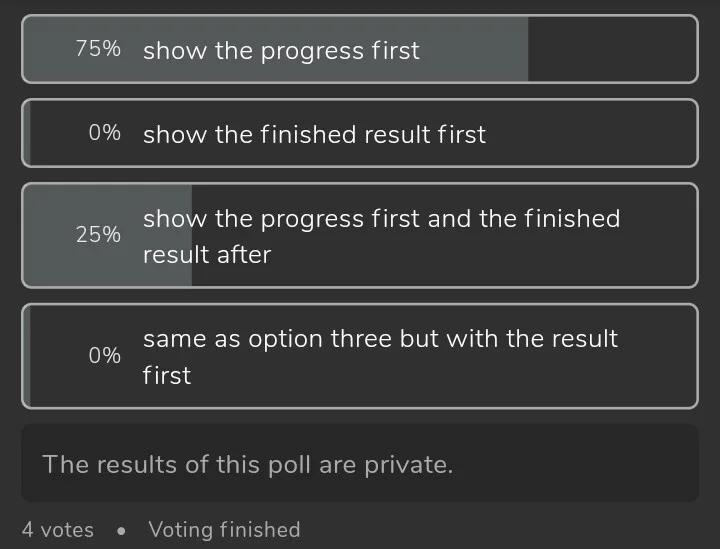Select the "show the progress first" poll option

pyautogui.click(x=281, y=50)
